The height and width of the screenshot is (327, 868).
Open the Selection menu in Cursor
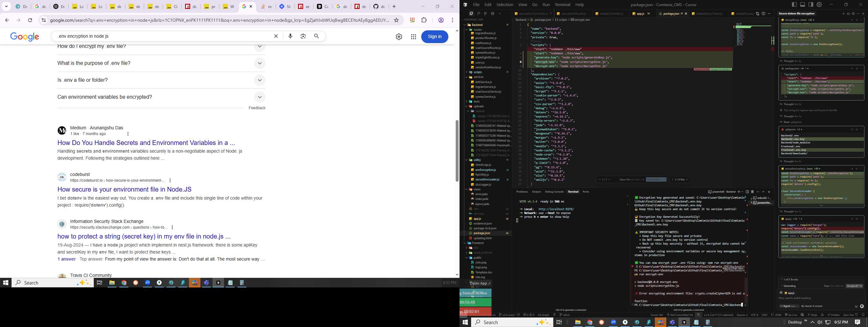click(x=505, y=5)
